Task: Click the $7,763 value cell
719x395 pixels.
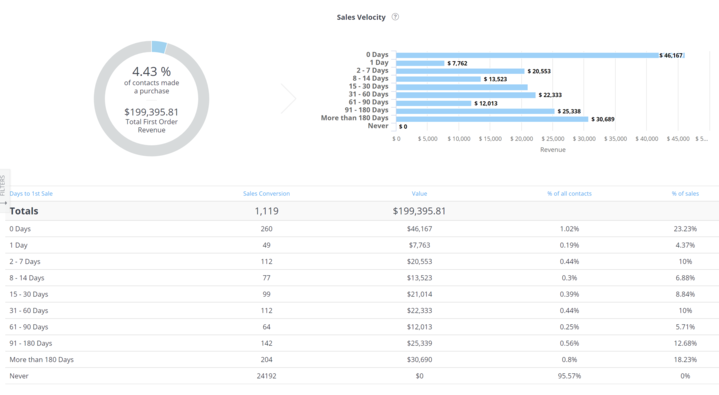Action: 420,245
